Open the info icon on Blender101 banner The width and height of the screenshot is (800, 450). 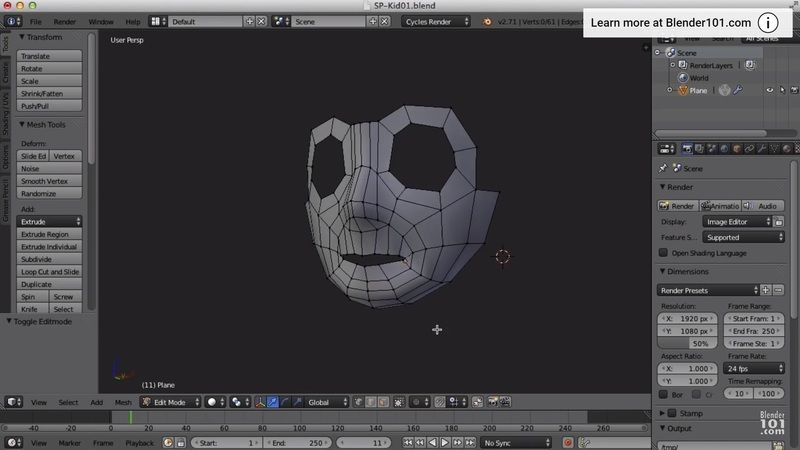[x=767, y=22]
